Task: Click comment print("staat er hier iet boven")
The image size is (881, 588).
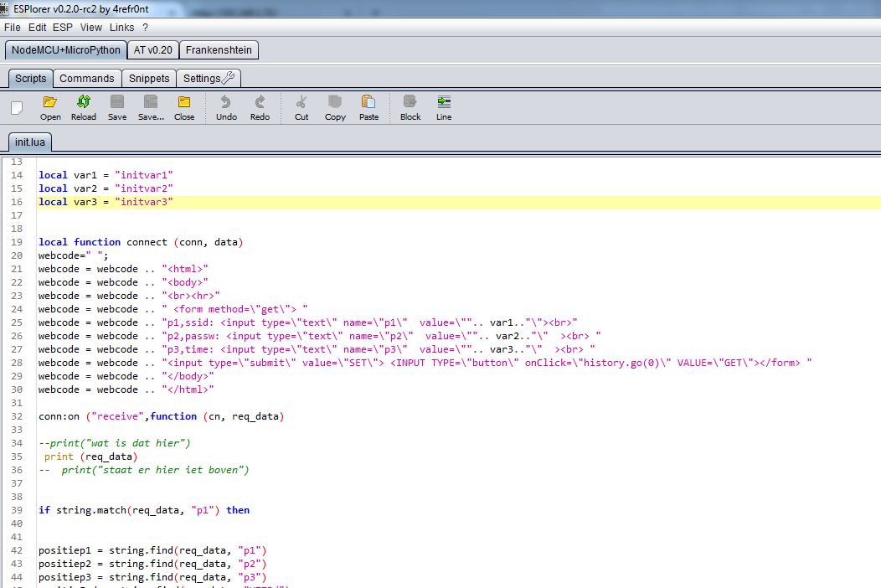Action: (x=144, y=470)
